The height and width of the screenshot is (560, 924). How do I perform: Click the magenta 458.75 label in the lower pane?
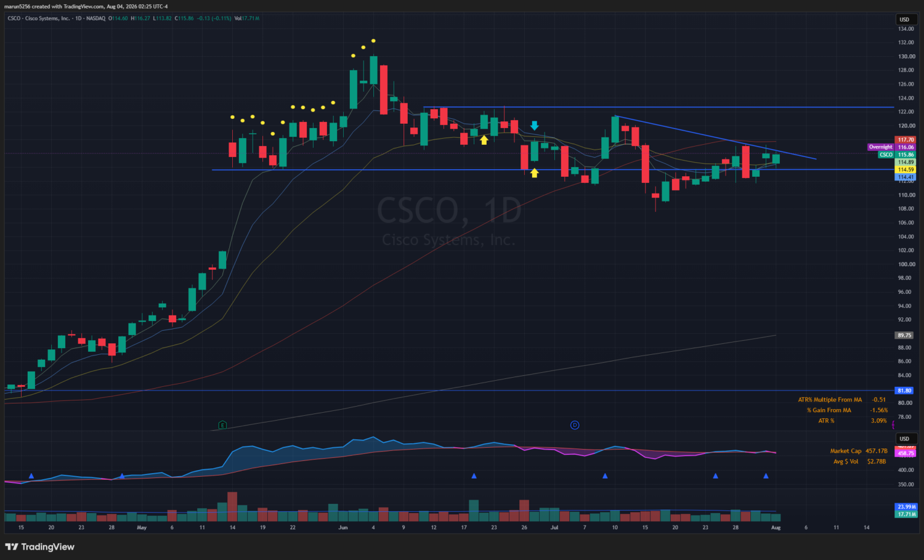[x=906, y=453]
